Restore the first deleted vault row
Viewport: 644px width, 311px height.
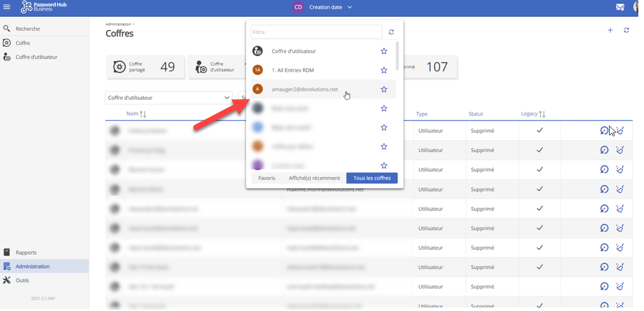click(604, 131)
